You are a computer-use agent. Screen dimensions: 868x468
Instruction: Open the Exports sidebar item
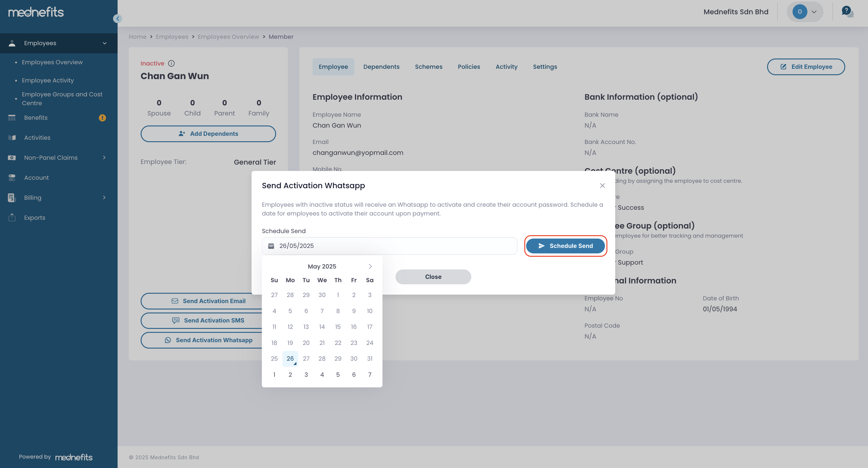tap(34, 217)
